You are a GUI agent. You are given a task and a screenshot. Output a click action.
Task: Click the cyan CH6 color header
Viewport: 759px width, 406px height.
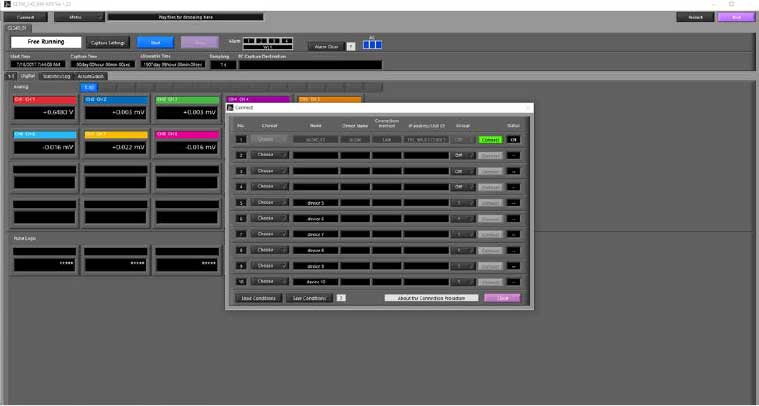coord(45,135)
